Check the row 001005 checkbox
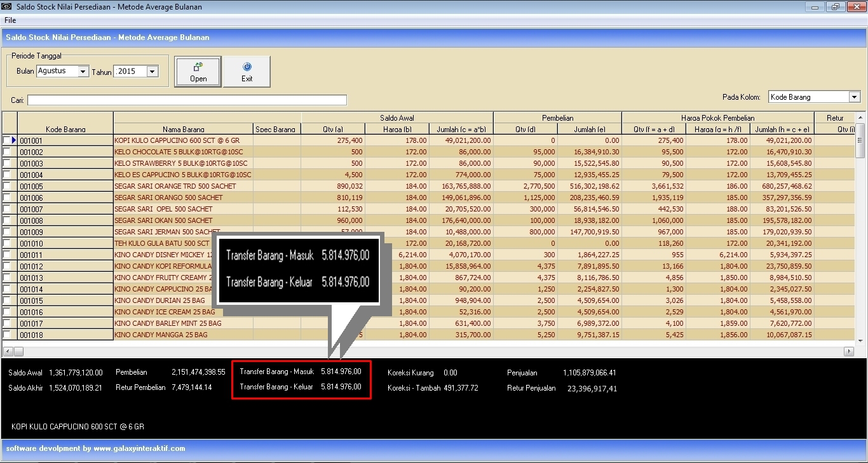Screen dimensions: 868x463 coord(7,186)
